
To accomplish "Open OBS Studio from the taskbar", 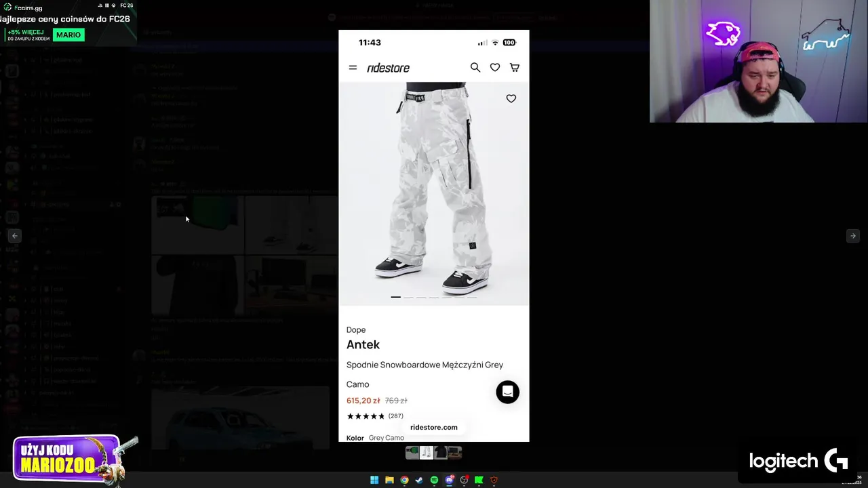I will coord(464,480).
